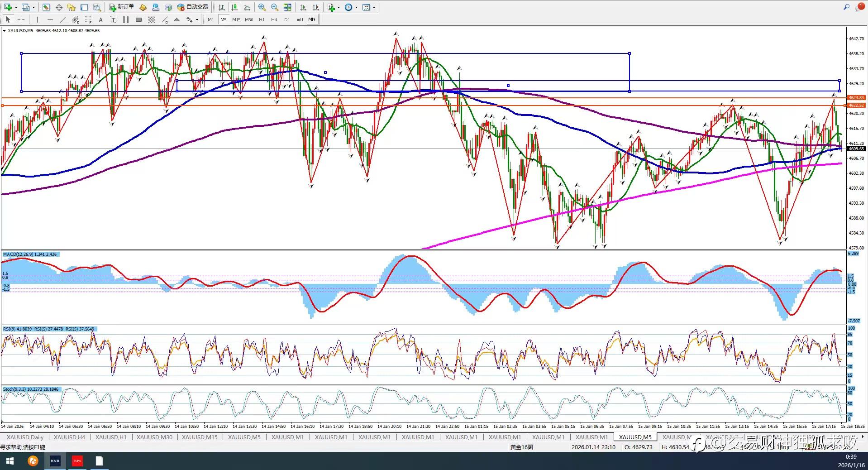The height and width of the screenshot is (470, 868).
Task: Click the Zoom Out magnifier icon
Action: tap(274, 7)
